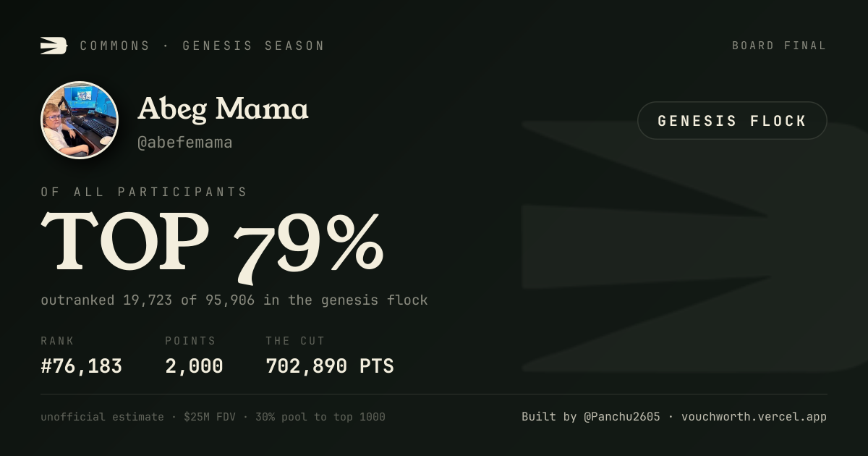The height and width of the screenshot is (456, 868).
Task: Click THE CUT label
Action: click(295, 341)
